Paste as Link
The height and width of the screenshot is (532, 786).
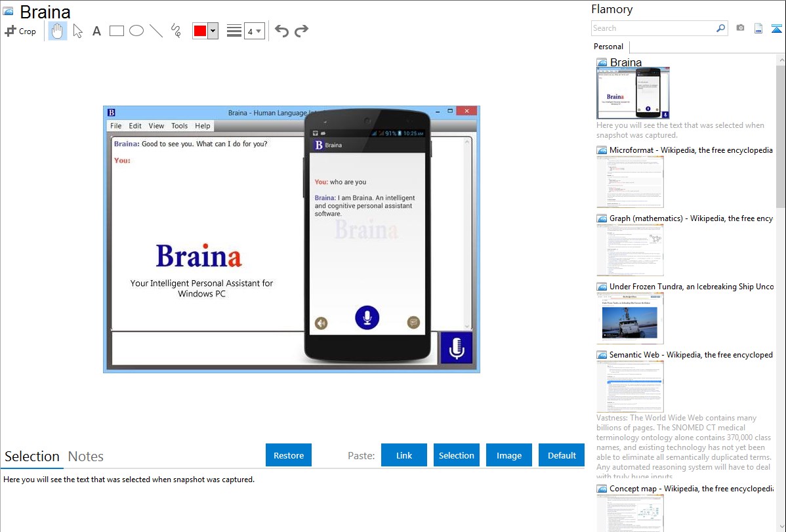404,455
